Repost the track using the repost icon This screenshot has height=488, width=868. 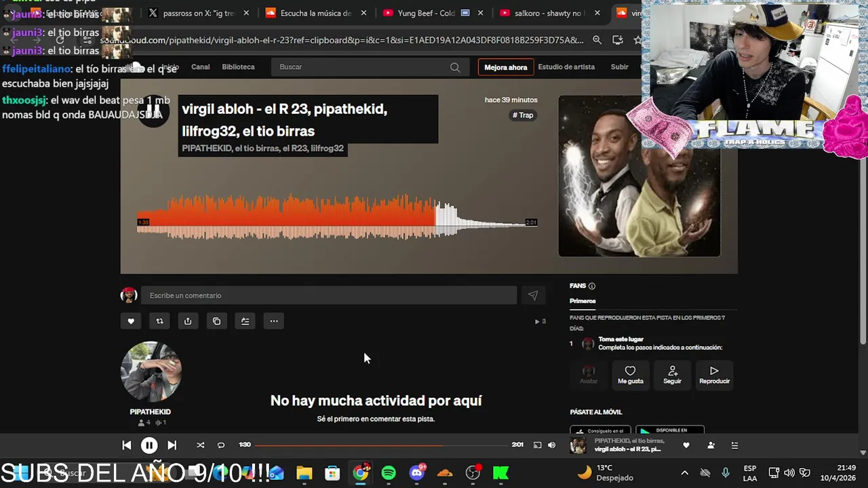pos(159,321)
